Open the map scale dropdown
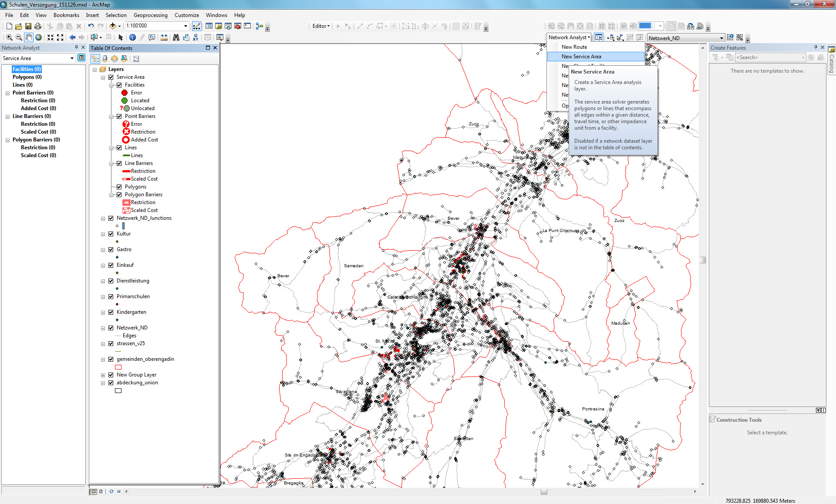The image size is (836, 504). click(185, 26)
